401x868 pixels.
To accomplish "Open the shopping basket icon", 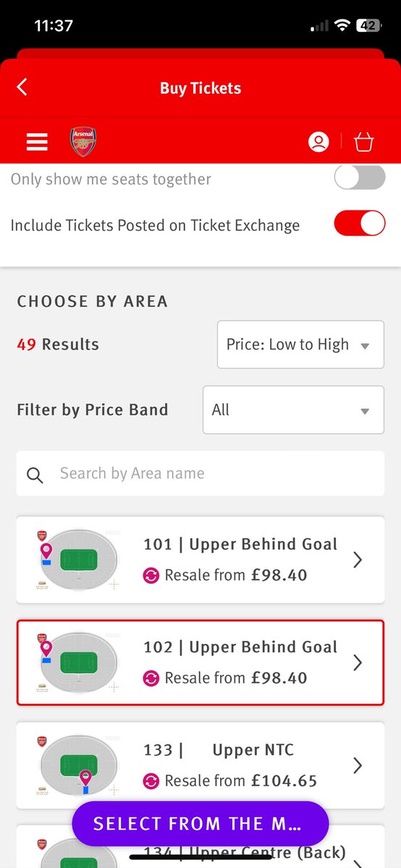I will pos(363,142).
